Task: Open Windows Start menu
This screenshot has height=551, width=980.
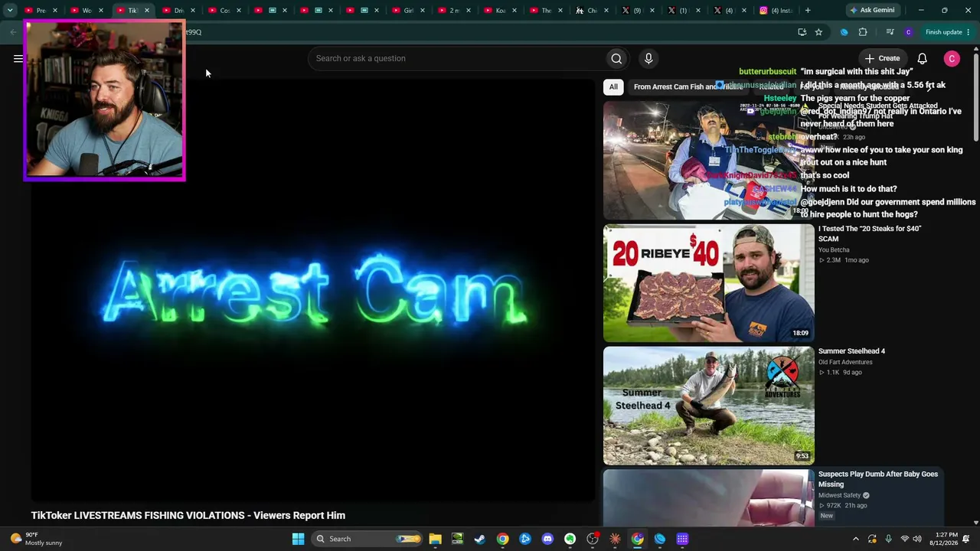Action: (x=298, y=539)
